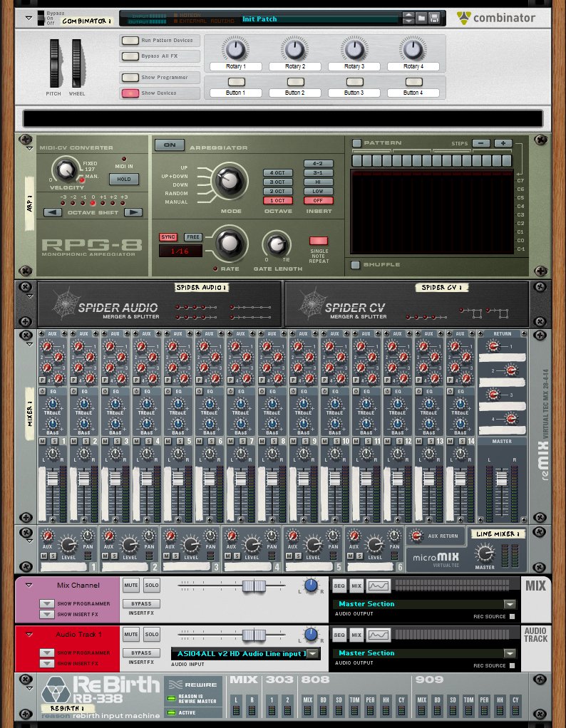Select LOW insert mode on arpeggiator
This screenshot has width=566, height=728.
tap(318, 191)
